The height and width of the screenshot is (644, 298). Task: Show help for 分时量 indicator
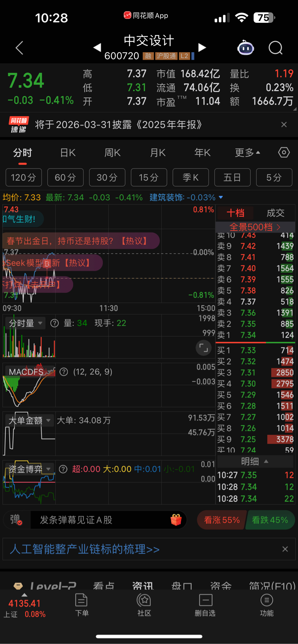point(55,323)
